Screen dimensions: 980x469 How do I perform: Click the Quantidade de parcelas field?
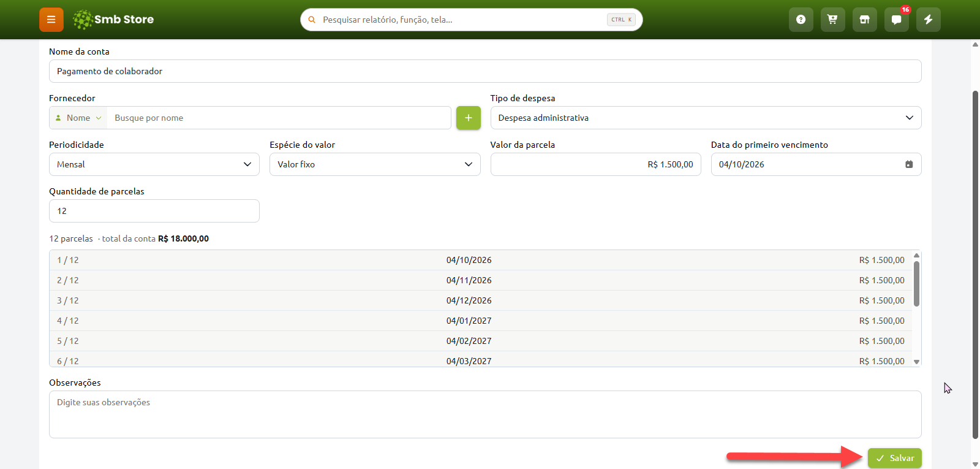pos(154,211)
